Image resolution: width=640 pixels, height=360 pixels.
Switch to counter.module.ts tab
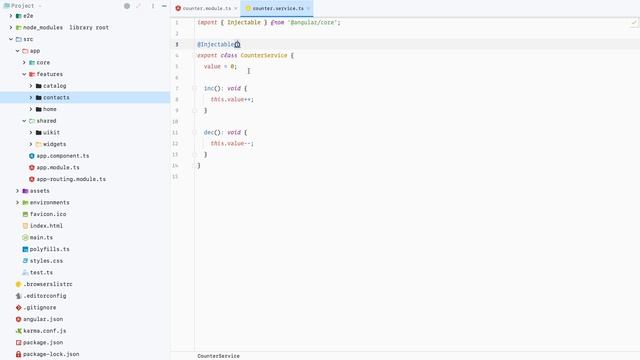coord(204,8)
